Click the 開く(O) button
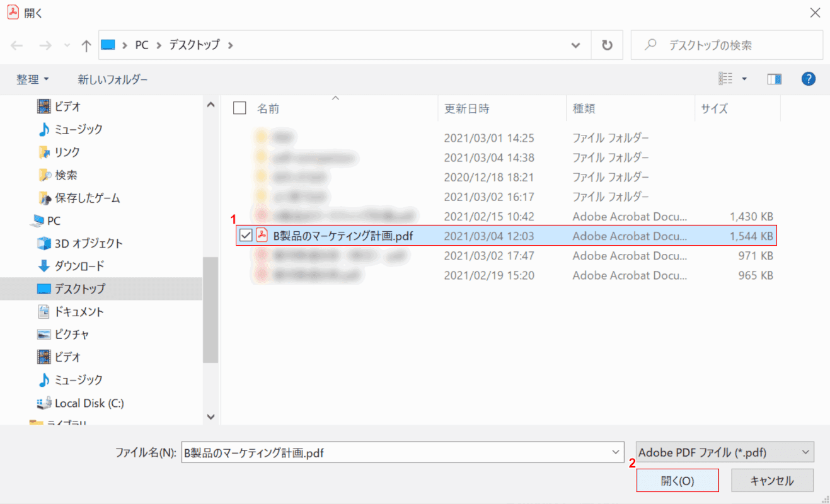The width and height of the screenshot is (830, 504). coord(677,481)
